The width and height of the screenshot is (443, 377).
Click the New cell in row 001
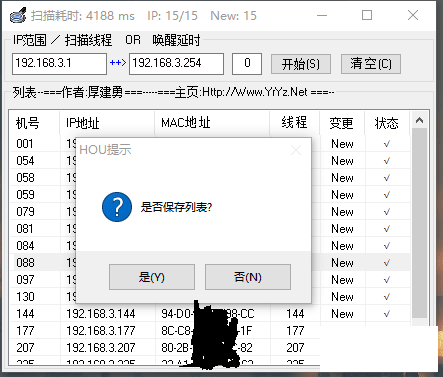(x=342, y=144)
